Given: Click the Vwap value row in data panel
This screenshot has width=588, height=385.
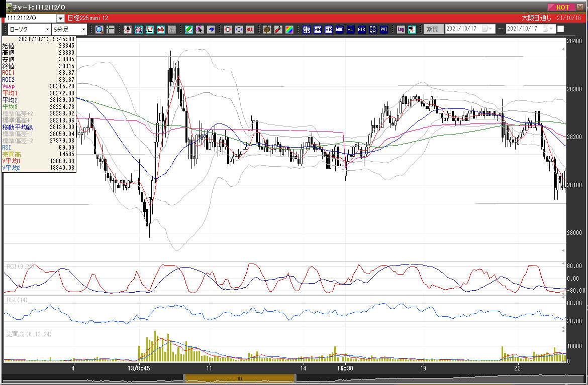Looking at the screenshot, I should click(x=39, y=86).
